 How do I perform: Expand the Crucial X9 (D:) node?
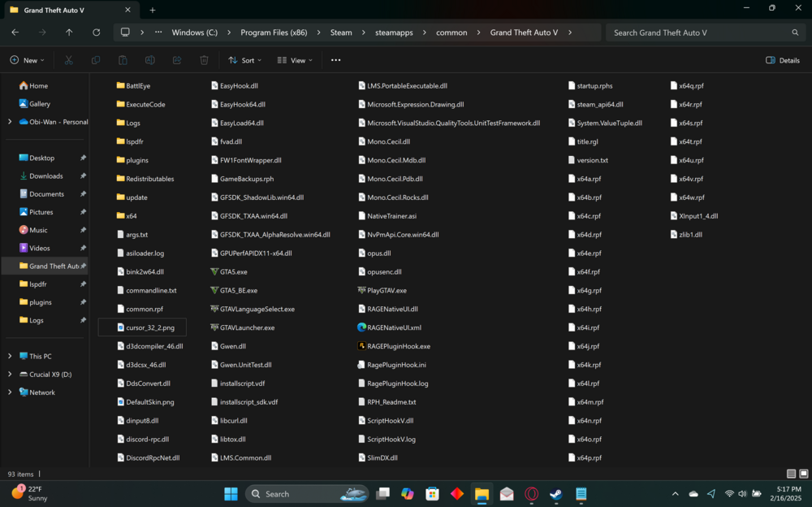[x=10, y=375]
